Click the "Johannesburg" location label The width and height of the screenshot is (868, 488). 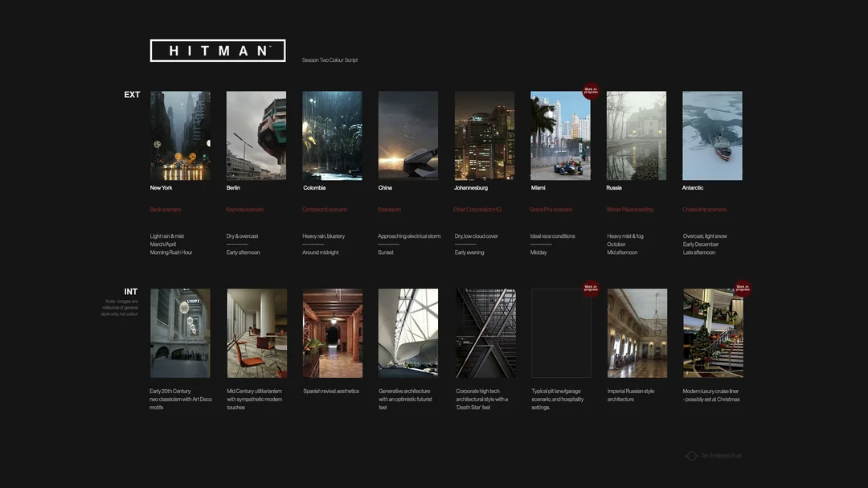click(471, 188)
